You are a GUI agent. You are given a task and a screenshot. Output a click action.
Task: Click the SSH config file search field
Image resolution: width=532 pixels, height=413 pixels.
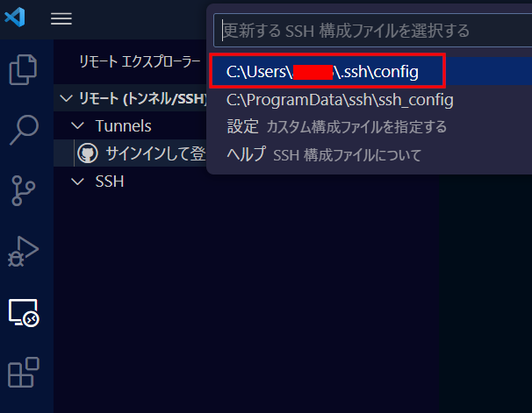pyautogui.click(x=373, y=31)
